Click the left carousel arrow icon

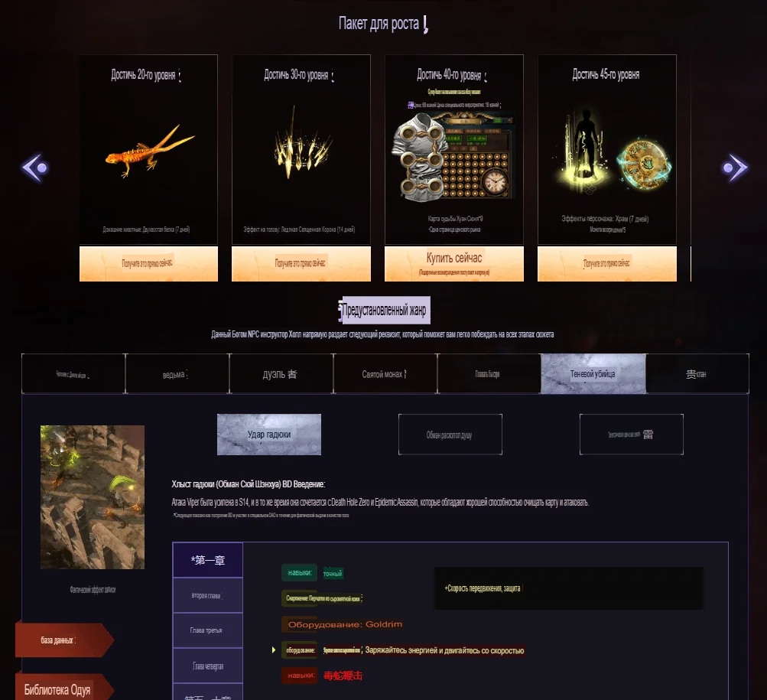pos(35,168)
